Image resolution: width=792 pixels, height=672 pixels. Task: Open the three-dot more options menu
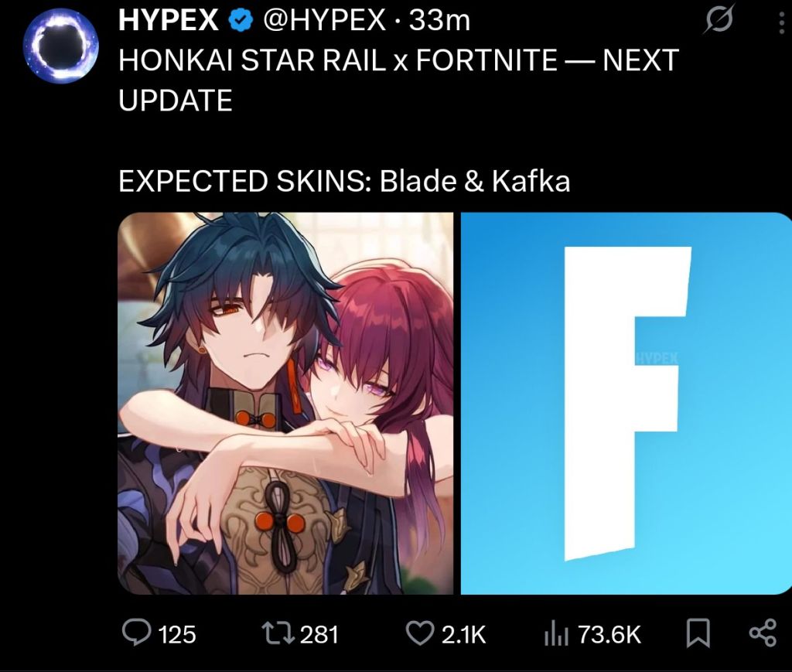click(781, 23)
